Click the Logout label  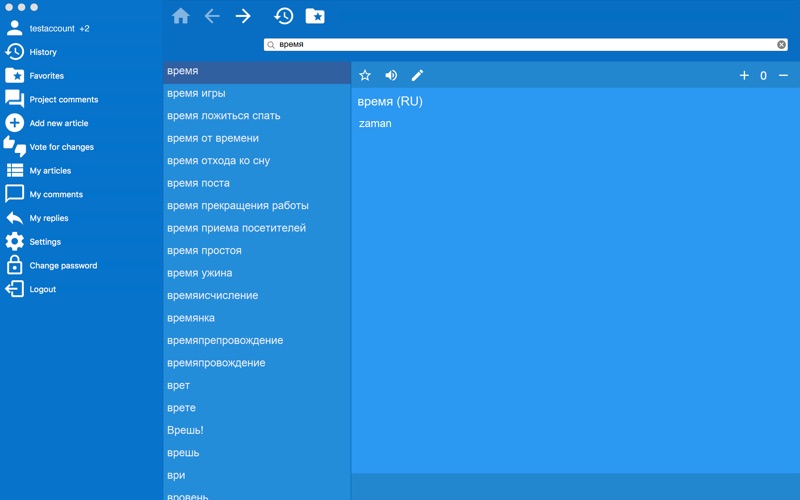tap(42, 289)
